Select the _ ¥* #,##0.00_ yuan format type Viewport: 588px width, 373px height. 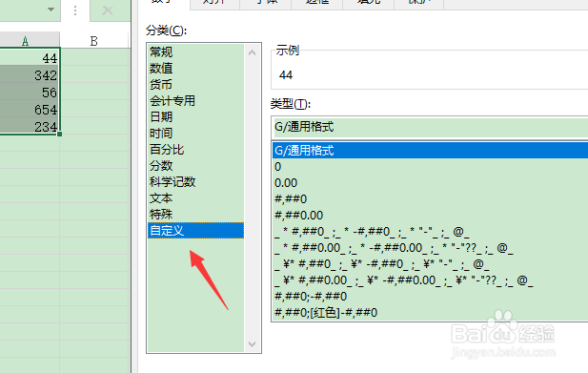pyautogui.click(x=430, y=280)
